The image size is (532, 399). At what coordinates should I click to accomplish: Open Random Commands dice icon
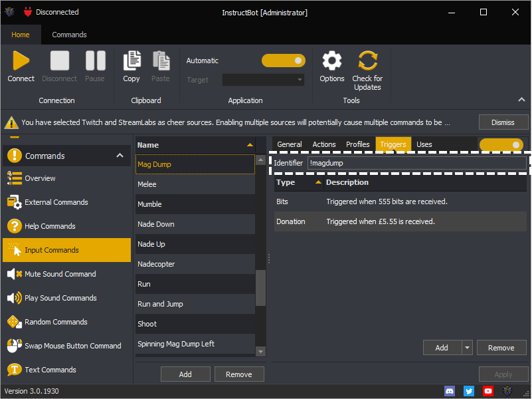click(14, 322)
